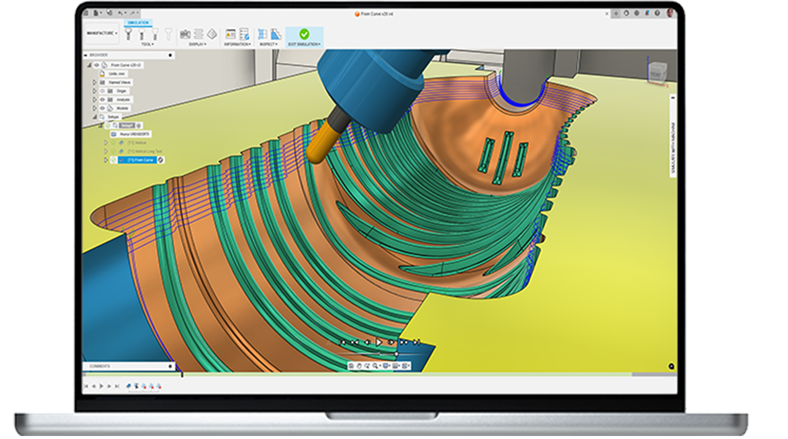Step one operation backward in simulation
The width and height of the screenshot is (788, 439).
pyautogui.click(x=355, y=342)
